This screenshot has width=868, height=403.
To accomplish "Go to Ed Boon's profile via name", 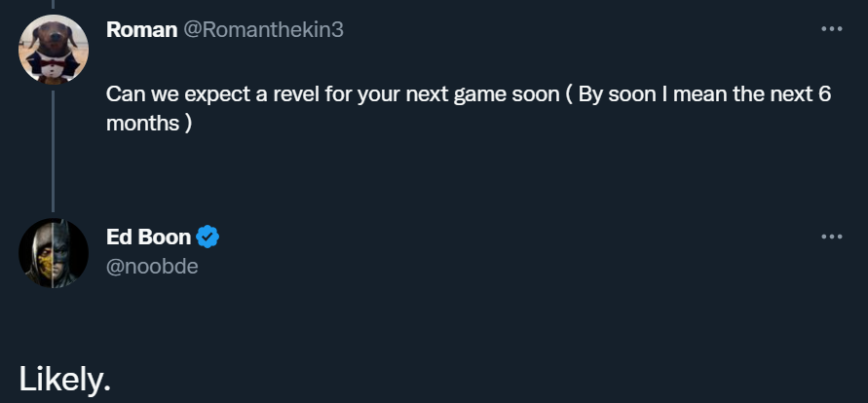I will click(148, 237).
